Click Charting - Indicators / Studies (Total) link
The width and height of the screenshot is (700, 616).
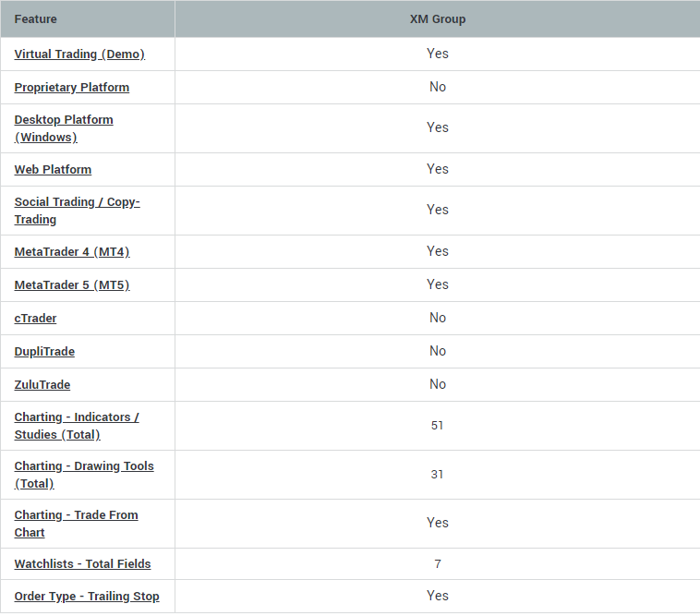77,426
